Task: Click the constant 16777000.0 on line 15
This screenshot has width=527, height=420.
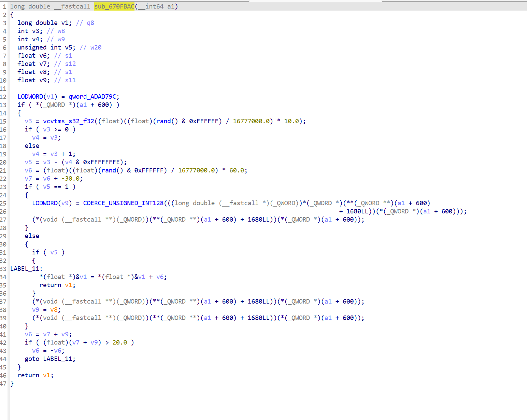Action: pyautogui.click(x=252, y=121)
